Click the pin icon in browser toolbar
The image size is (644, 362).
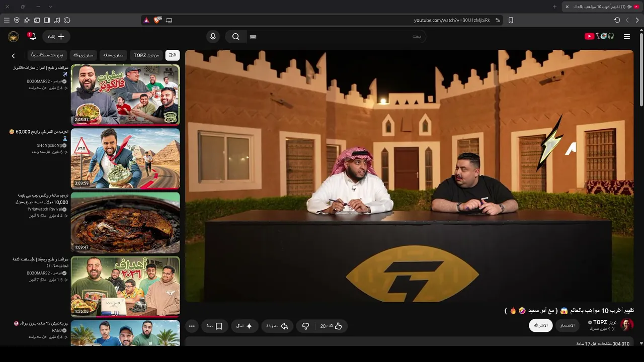(27, 20)
